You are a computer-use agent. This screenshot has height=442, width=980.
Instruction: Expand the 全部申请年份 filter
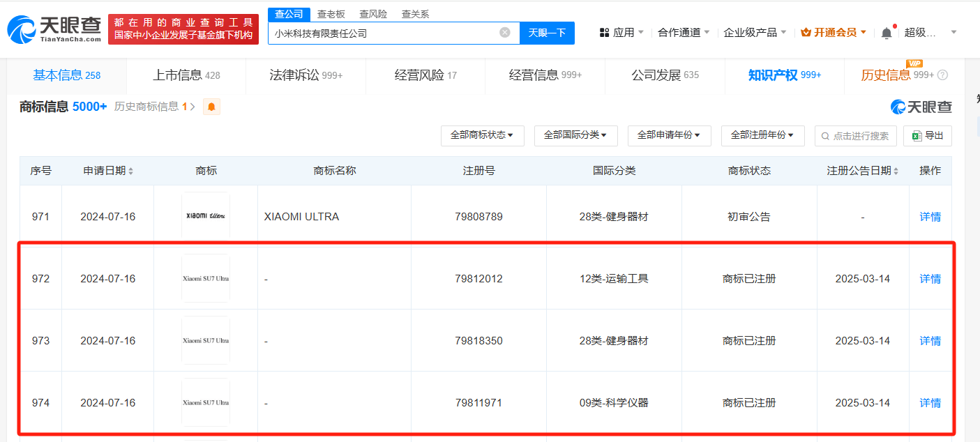[669, 135]
